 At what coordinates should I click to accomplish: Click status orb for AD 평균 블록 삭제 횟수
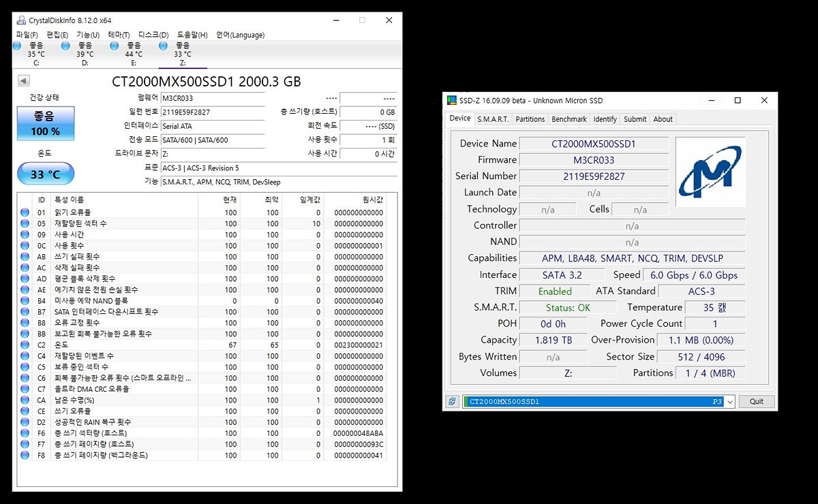click(x=25, y=279)
